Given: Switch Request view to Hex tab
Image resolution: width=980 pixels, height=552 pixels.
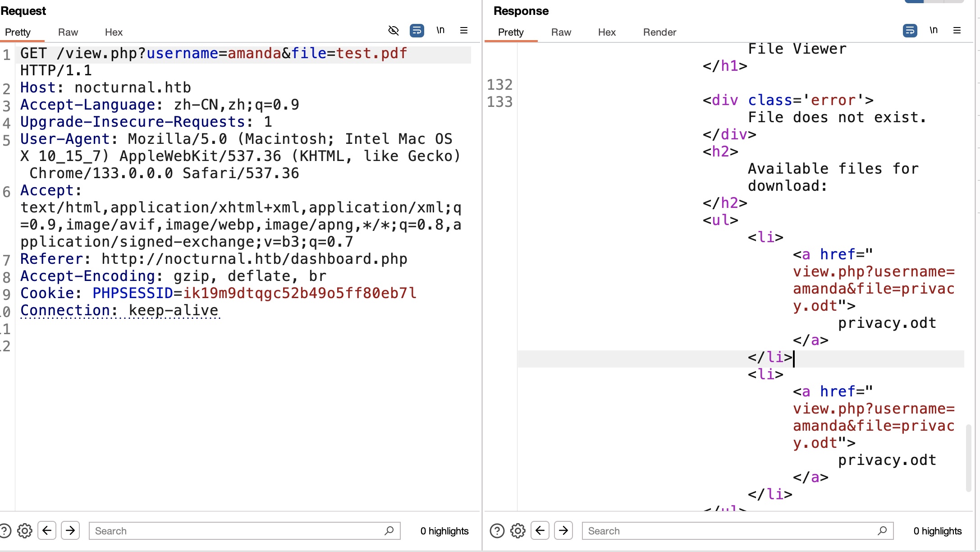Looking at the screenshot, I should tap(114, 32).
